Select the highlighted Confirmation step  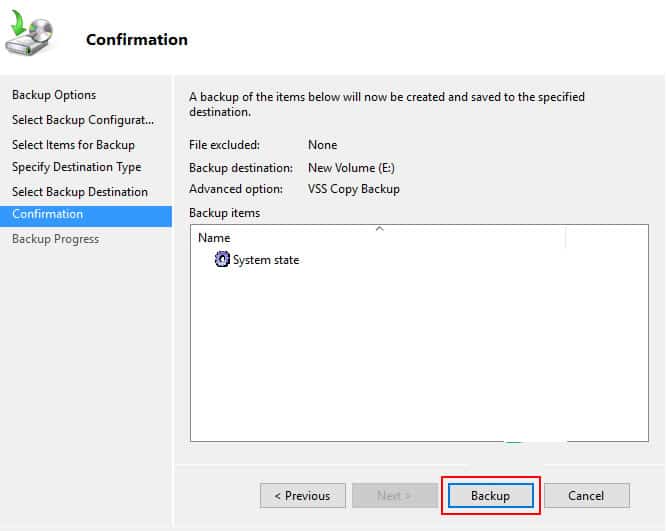(x=86, y=214)
